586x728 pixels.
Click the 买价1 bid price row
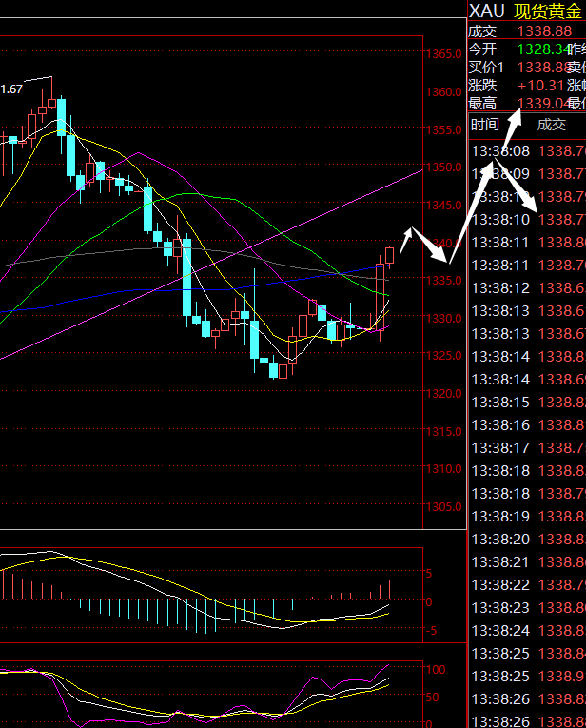(x=527, y=68)
